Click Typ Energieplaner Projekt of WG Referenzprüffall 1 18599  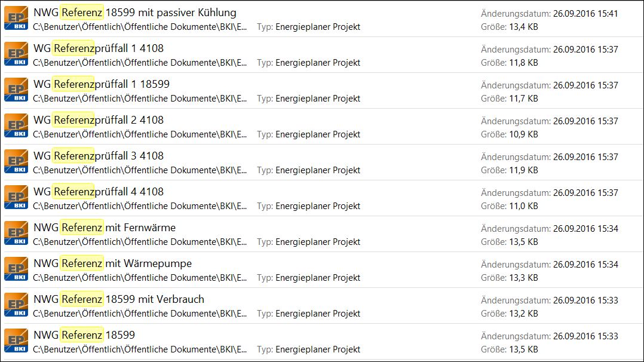coord(308,99)
